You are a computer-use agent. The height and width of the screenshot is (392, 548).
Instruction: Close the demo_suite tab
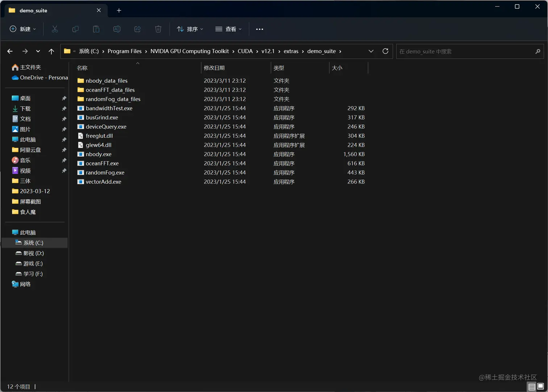click(x=99, y=11)
